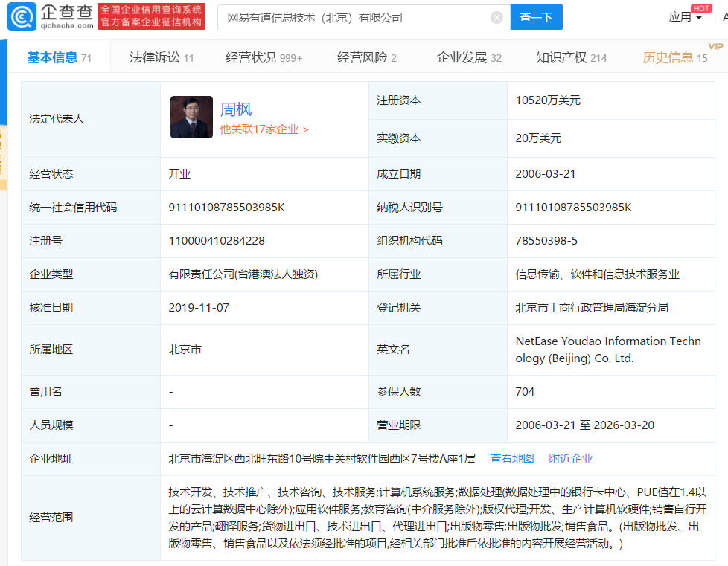Screen dimensions: 728x566
Task: Select the 经营状况 tab
Action: click(264, 57)
